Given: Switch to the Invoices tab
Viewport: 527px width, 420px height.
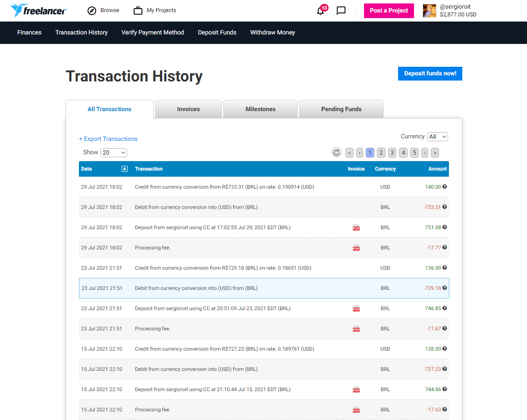Looking at the screenshot, I should pyautogui.click(x=188, y=109).
